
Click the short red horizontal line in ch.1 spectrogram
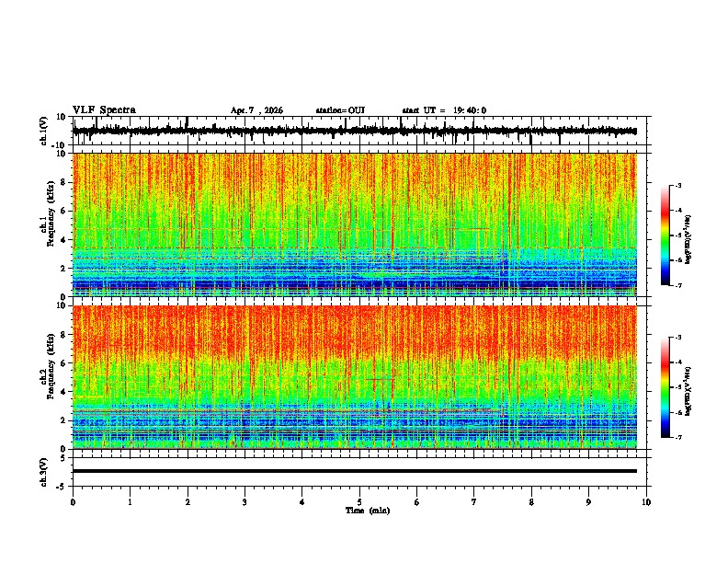pyautogui.click(x=470, y=229)
